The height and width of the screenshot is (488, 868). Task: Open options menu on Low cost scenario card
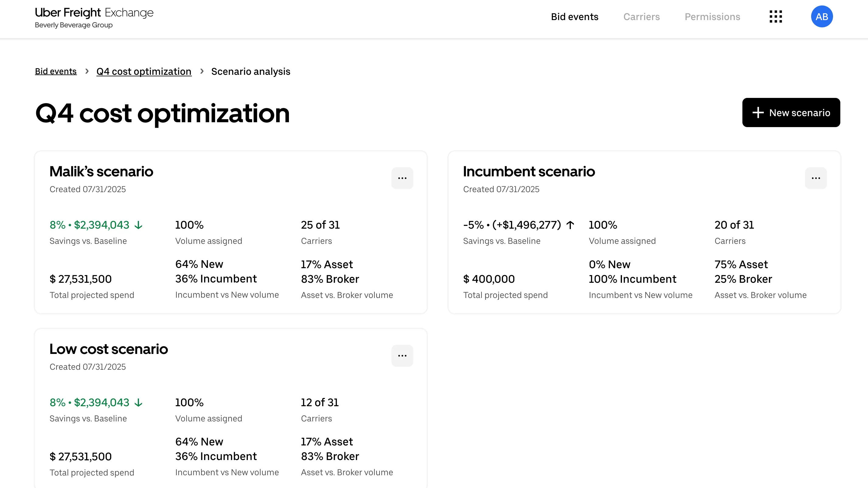coord(402,356)
